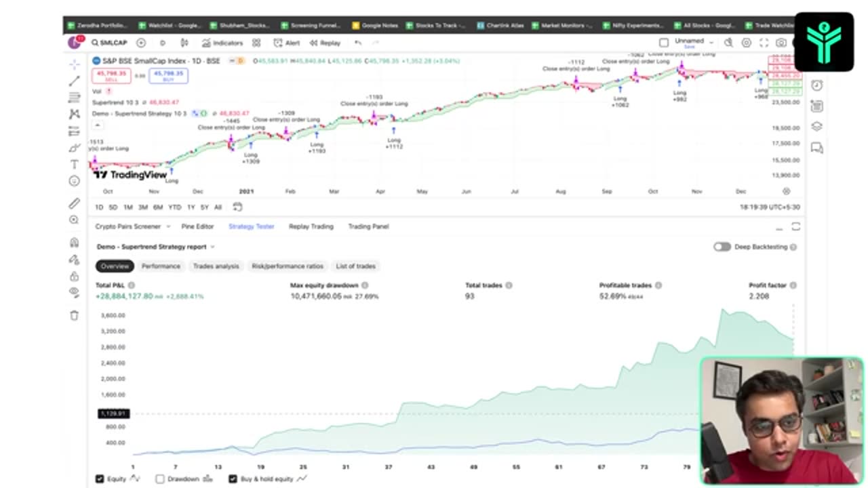Switch to the Replay Trading tab

pyautogui.click(x=311, y=226)
